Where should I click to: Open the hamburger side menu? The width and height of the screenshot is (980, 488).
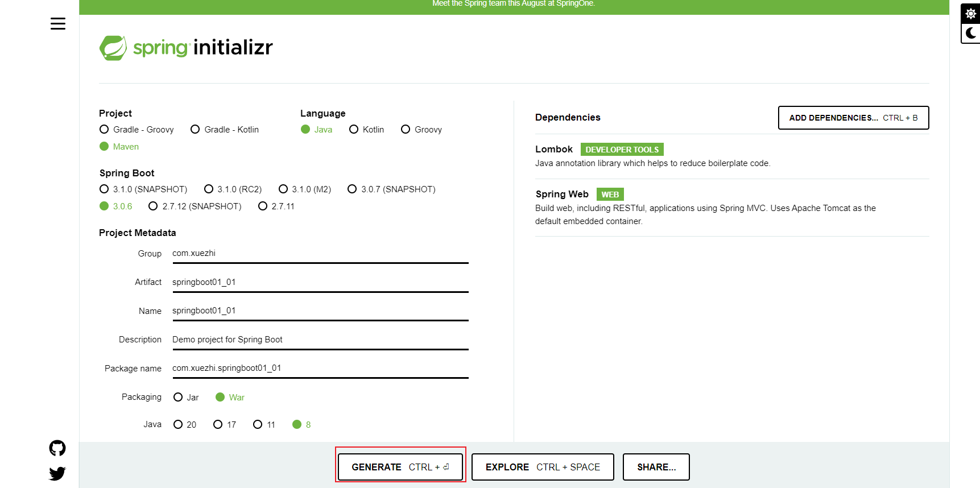click(58, 24)
